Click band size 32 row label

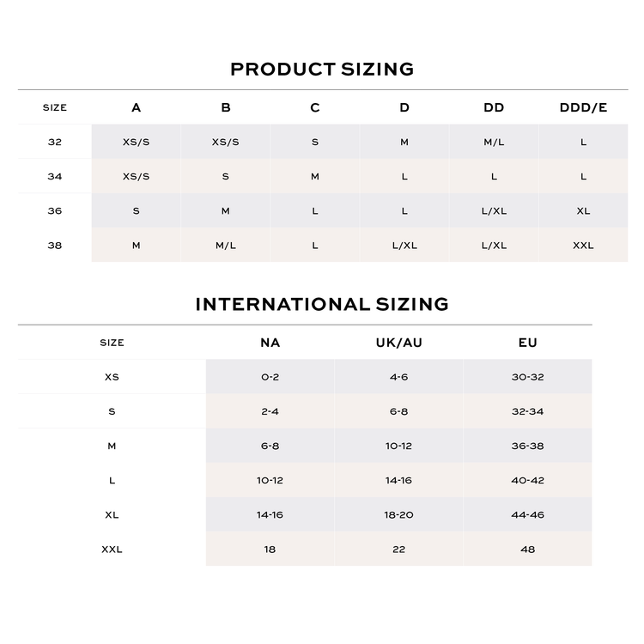[55, 142]
